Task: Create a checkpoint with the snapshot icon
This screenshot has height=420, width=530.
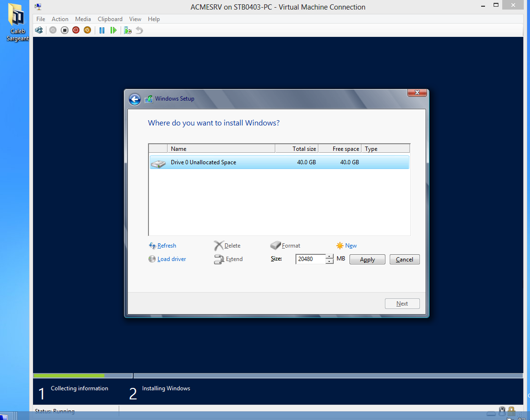Action: click(x=128, y=30)
